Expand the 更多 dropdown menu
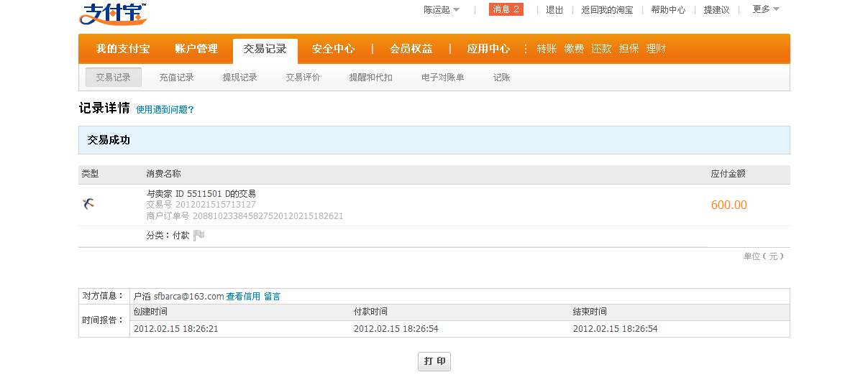Screen dimensions: 868x390 (x=765, y=9)
